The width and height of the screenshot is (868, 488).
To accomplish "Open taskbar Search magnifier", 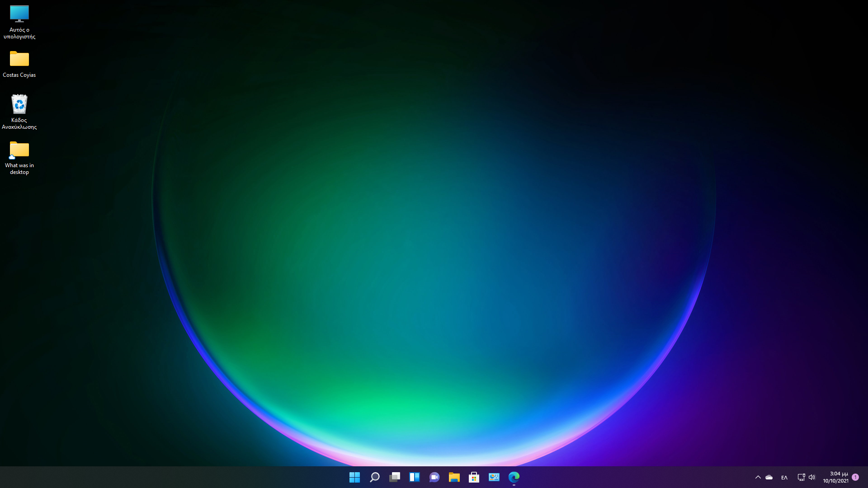I will (x=374, y=477).
